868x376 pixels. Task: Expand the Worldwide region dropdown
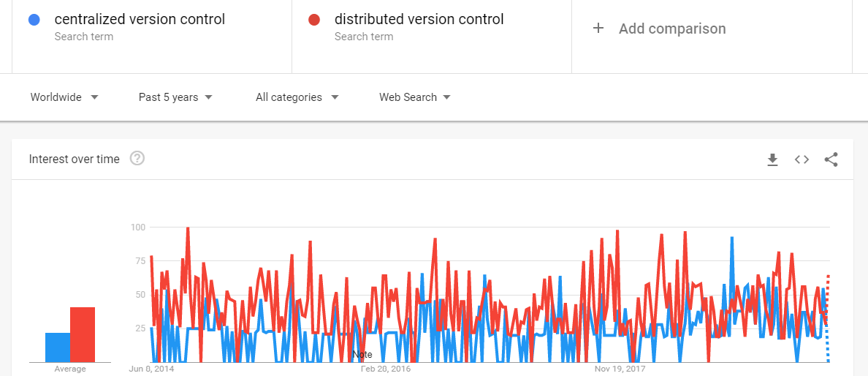click(x=64, y=97)
